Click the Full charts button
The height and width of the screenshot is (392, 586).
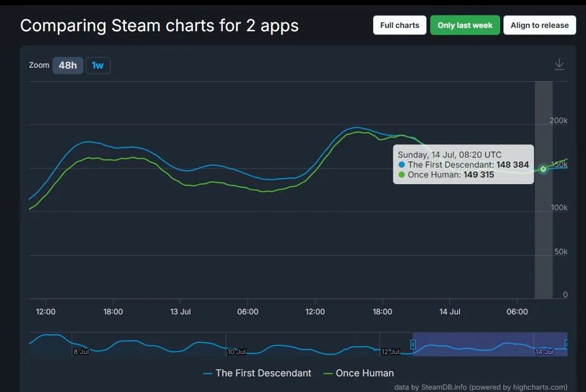(x=399, y=25)
